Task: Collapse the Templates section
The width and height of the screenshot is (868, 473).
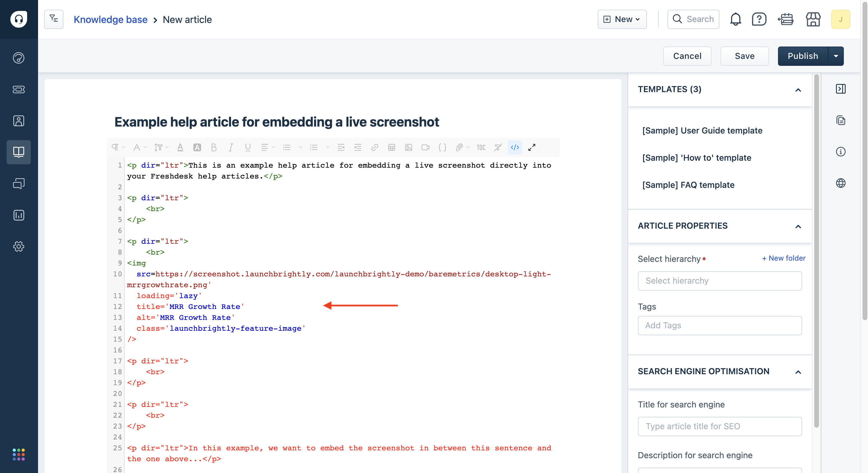Action: tap(798, 90)
